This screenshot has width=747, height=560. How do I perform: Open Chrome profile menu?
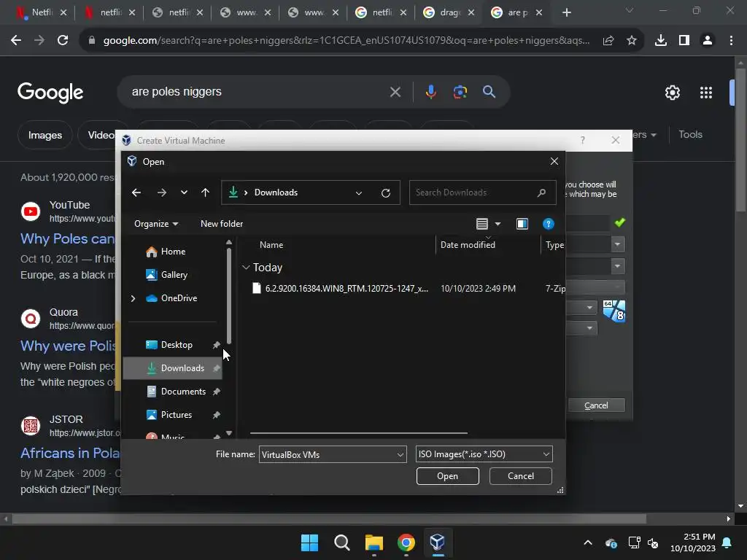[x=708, y=41]
